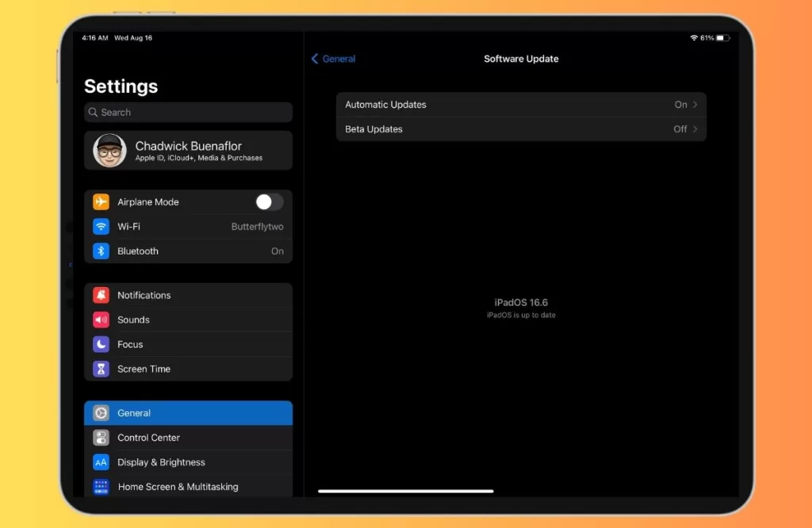The image size is (812, 528).
Task: Tap the "Wed Aug 16" date
Action: 133,38
